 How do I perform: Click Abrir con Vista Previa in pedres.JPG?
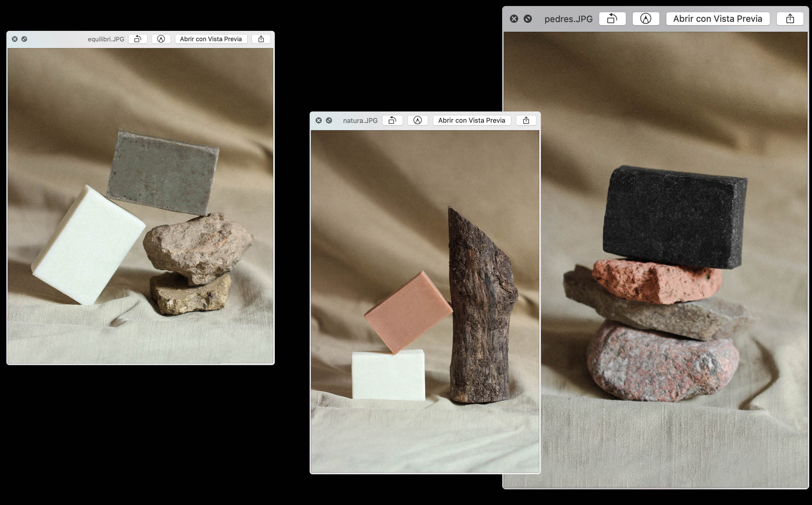pyautogui.click(x=718, y=19)
